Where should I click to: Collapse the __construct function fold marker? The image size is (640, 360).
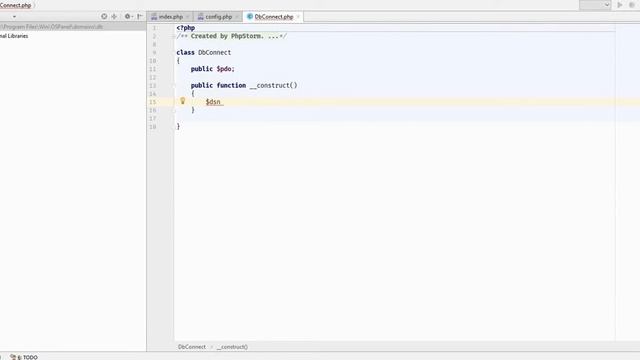173,86
